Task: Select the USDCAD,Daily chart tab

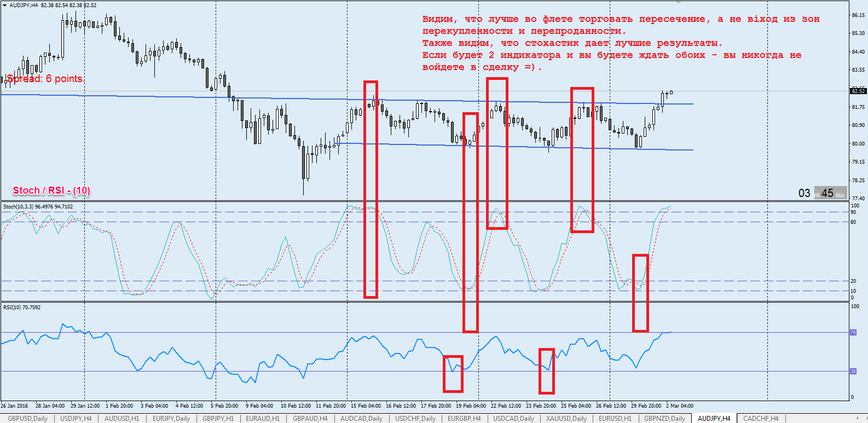Action: pos(513,419)
